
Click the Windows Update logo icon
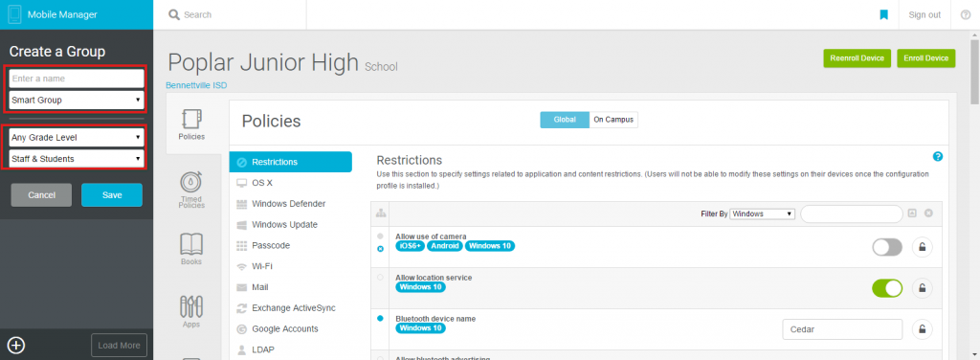tap(242, 224)
